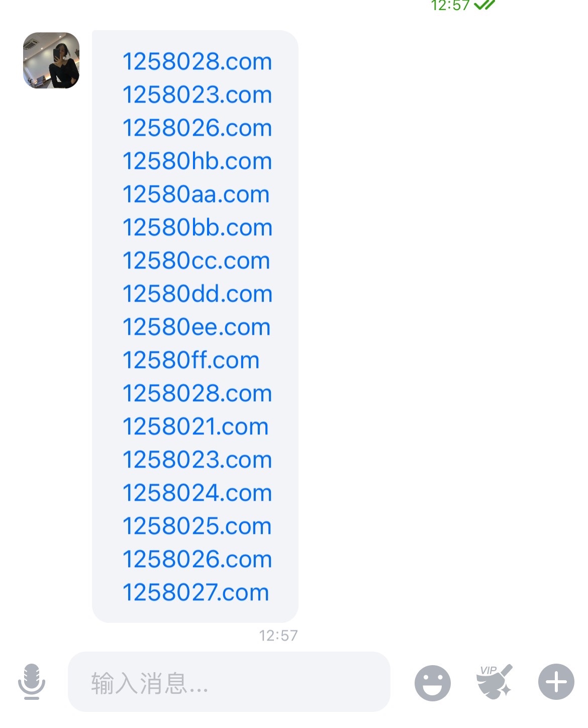Open the 1258021.com link
Viewport: 588px width, 728px height.
pyautogui.click(x=195, y=427)
